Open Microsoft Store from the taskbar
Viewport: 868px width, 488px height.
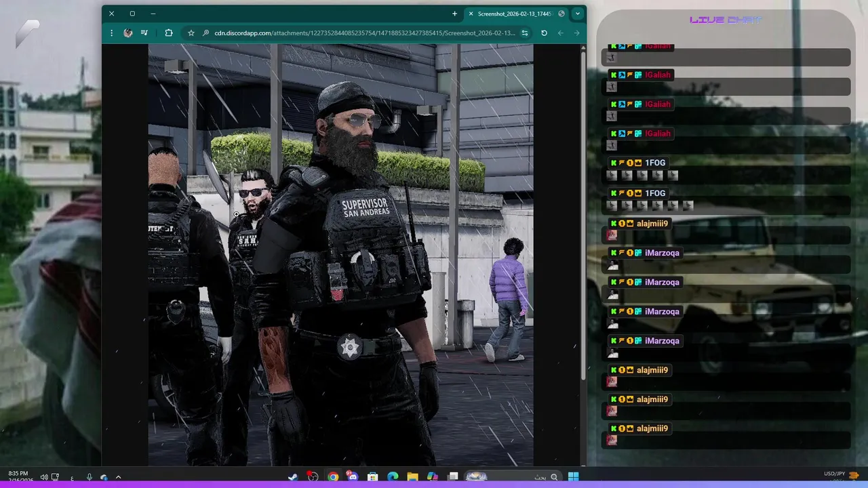373,477
